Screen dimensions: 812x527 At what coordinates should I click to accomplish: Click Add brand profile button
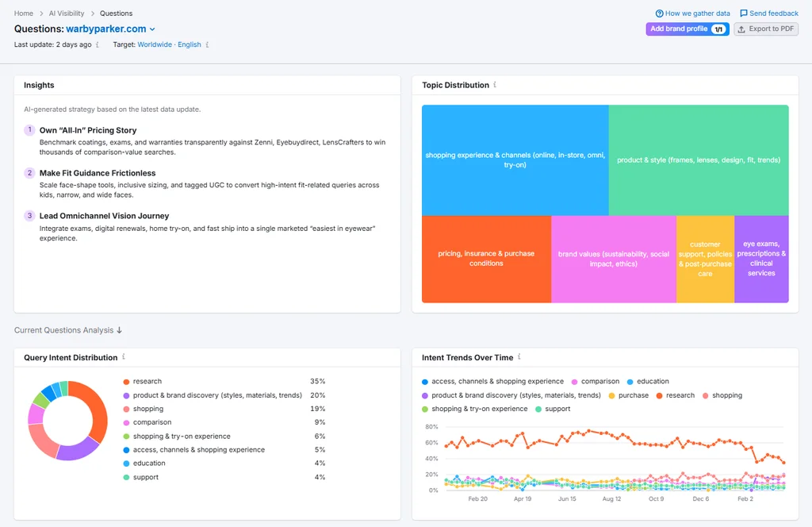coord(688,29)
